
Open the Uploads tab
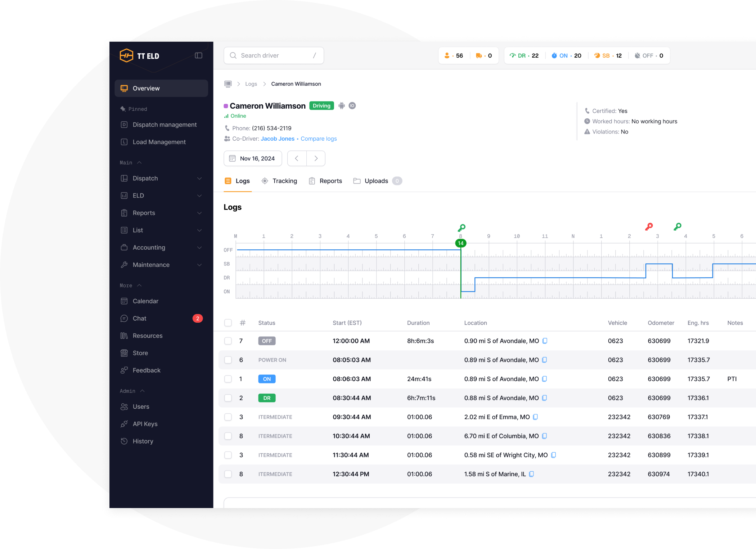(x=376, y=181)
